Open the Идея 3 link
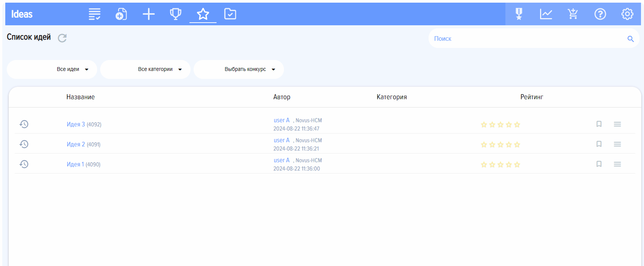 click(76, 125)
